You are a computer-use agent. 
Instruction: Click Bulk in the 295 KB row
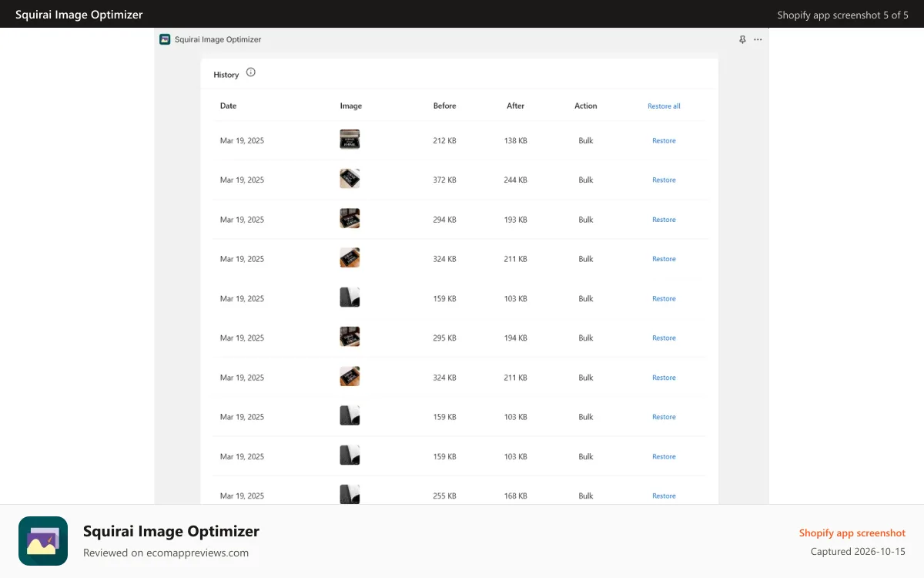(x=586, y=338)
